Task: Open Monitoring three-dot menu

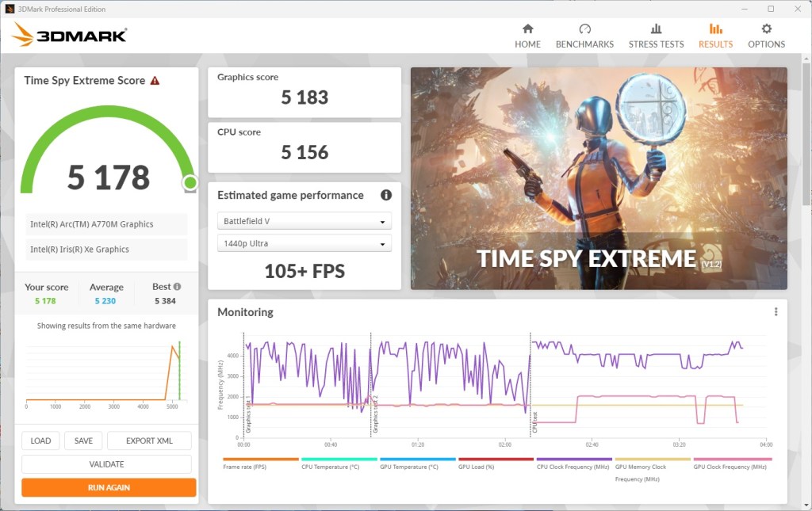Action: pyautogui.click(x=776, y=312)
